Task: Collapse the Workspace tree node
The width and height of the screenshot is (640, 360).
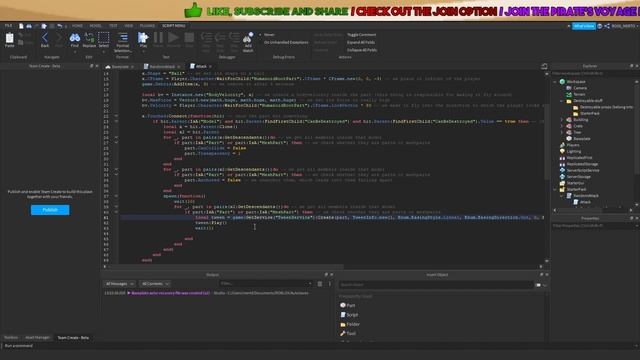Action: [555, 82]
